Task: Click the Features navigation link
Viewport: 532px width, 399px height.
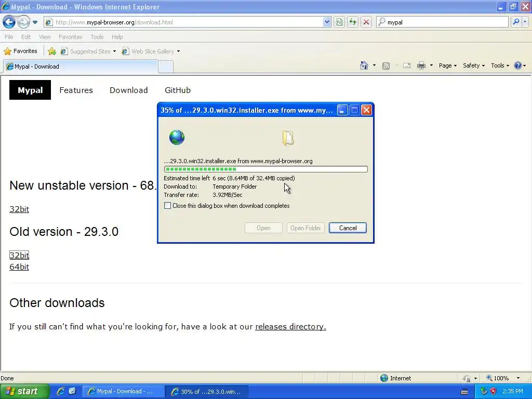Action: pos(76,90)
